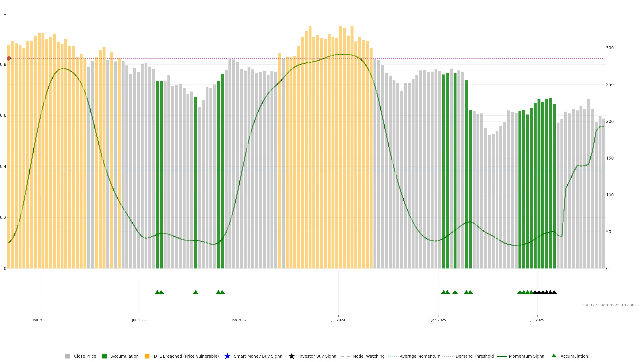Click first accumulation triangle near Aug 2023
The height and width of the screenshot is (362, 644).
tap(157, 292)
